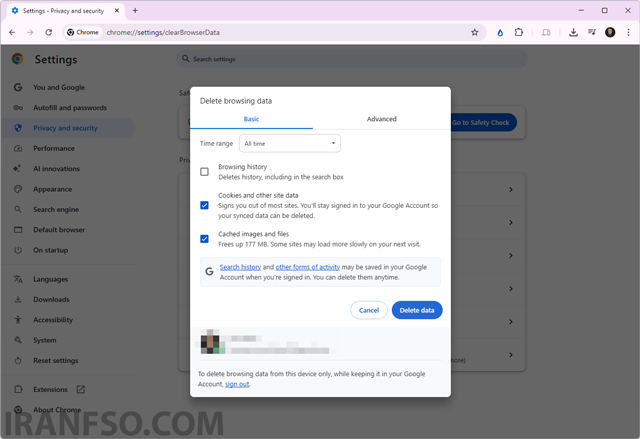Screen dimensions: 640x439
Task: Open a new browser tab
Action: pyautogui.click(x=135, y=11)
